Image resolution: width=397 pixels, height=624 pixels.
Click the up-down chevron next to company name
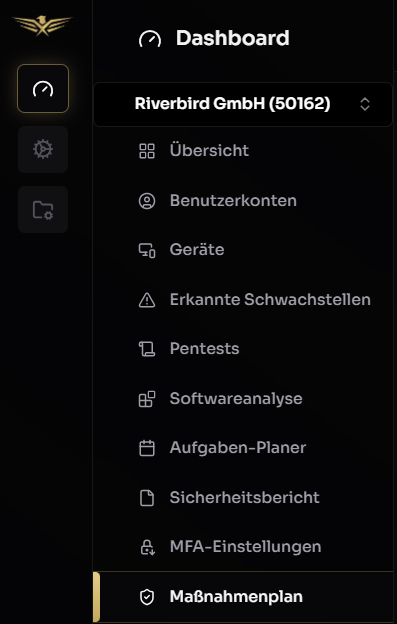coord(365,104)
